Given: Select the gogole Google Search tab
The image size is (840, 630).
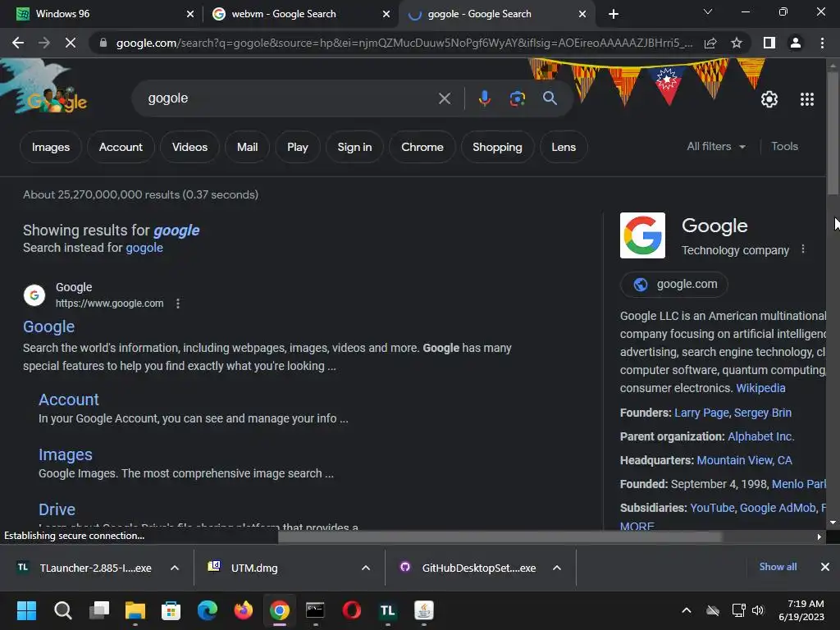Looking at the screenshot, I should pyautogui.click(x=496, y=14).
